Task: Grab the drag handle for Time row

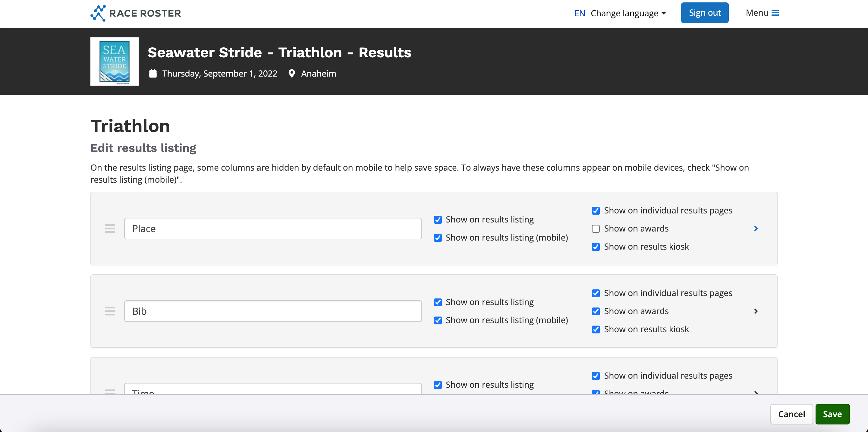Action: [x=110, y=392]
